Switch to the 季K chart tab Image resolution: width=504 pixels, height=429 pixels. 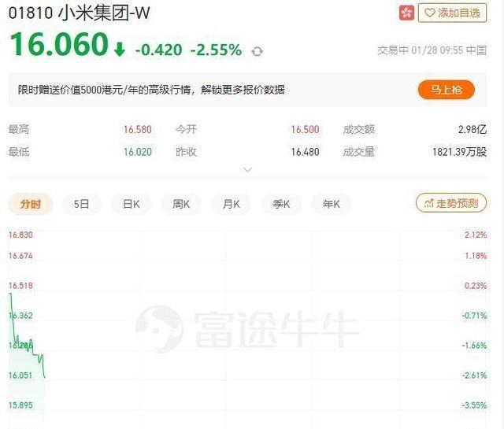(281, 204)
